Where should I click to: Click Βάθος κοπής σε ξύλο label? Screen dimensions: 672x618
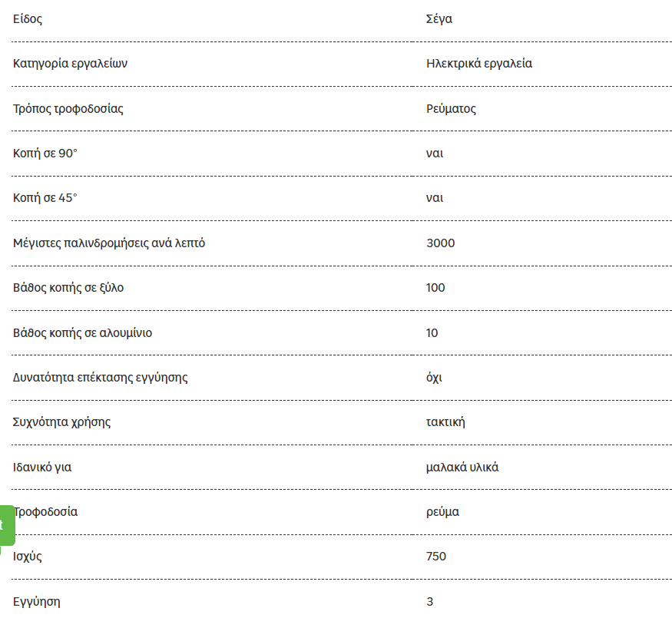tap(68, 288)
